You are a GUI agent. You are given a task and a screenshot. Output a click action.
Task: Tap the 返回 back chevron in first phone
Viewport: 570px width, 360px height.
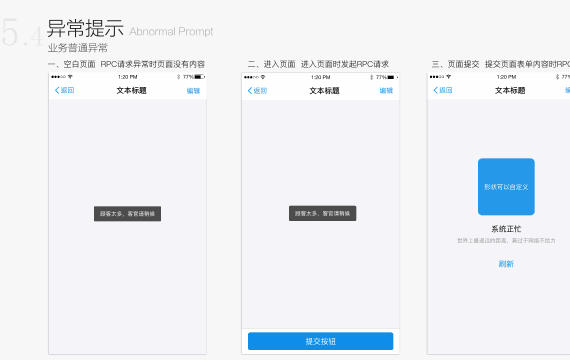coord(57,90)
